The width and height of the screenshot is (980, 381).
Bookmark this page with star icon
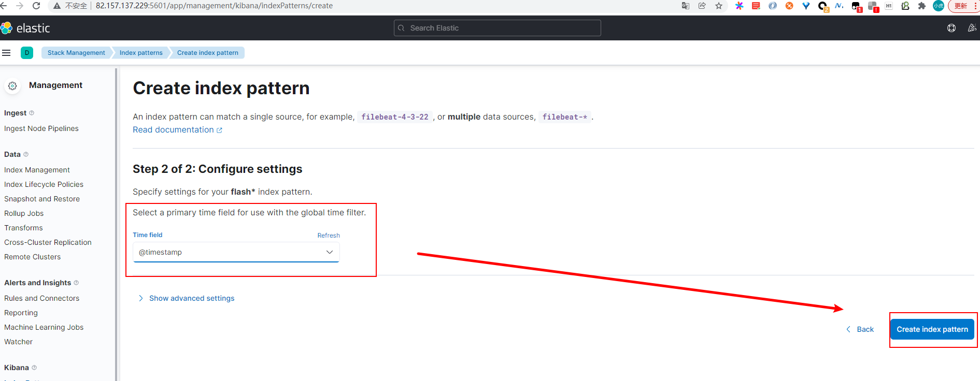click(x=718, y=6)
